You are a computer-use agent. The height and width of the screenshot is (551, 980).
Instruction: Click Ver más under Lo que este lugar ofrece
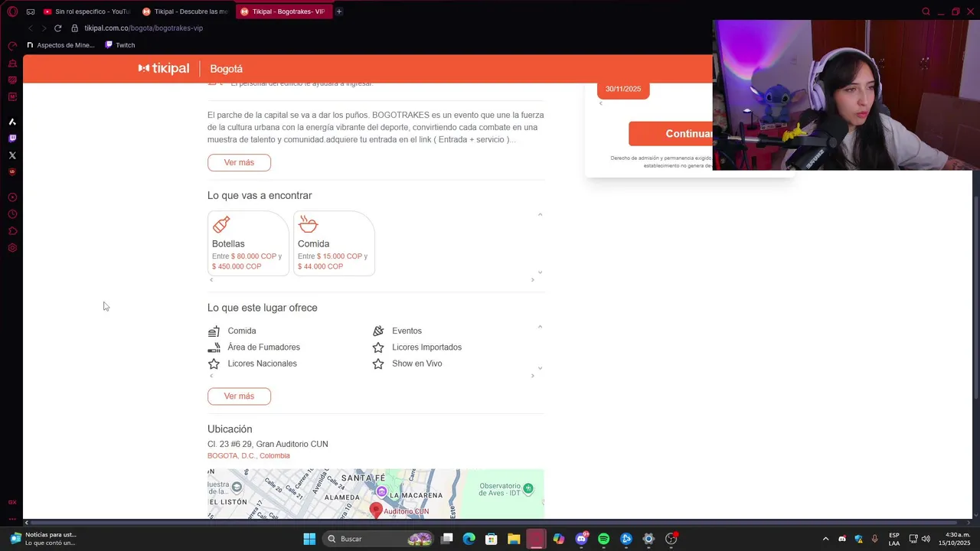click(x=239, y=396)
